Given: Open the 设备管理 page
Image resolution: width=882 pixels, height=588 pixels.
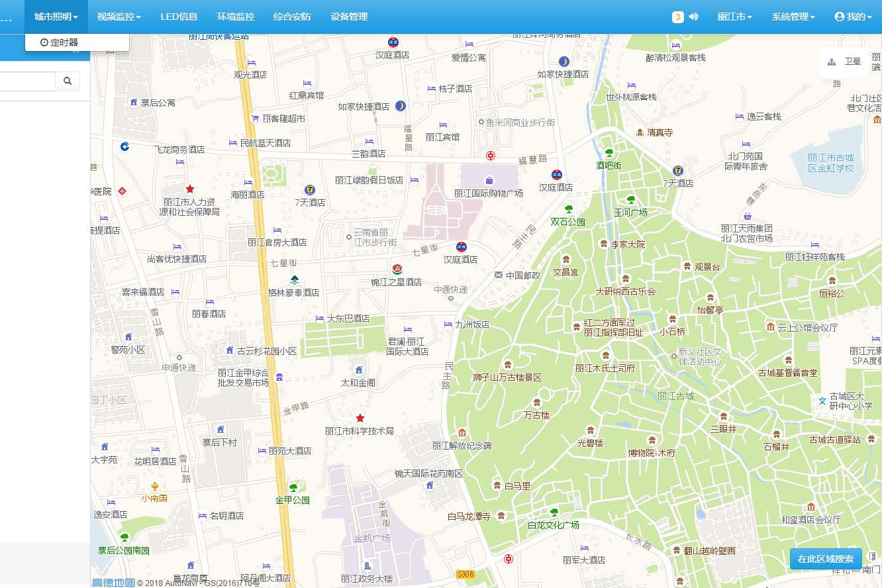Looking at the screenshot, I should 349,17.
